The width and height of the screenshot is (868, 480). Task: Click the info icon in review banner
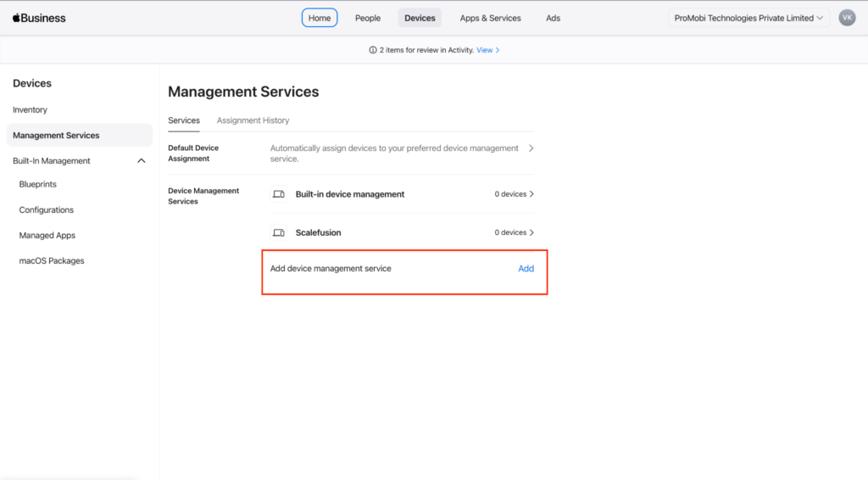click(x=373, y=50)
